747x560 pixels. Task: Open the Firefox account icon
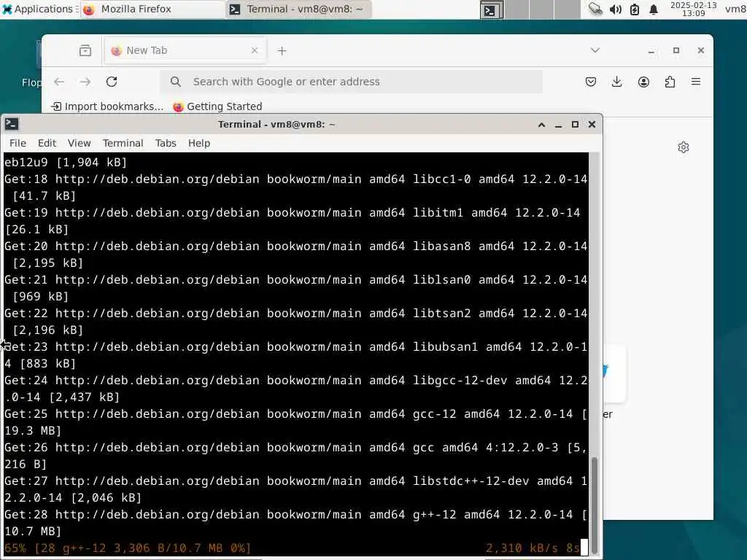[643, 82]
